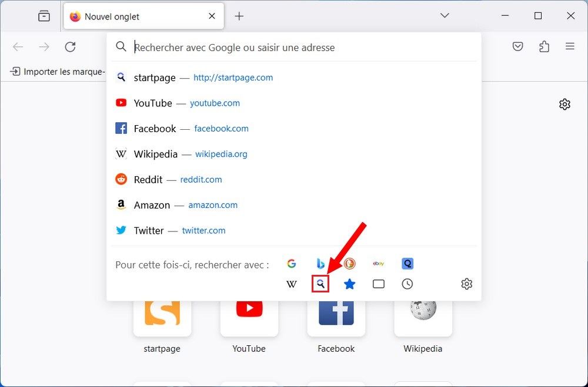The height and width of the screenshot is (387, 588).
Task: Open search mode for Bookmarks via star icon
Action: (x=349, y=284)
